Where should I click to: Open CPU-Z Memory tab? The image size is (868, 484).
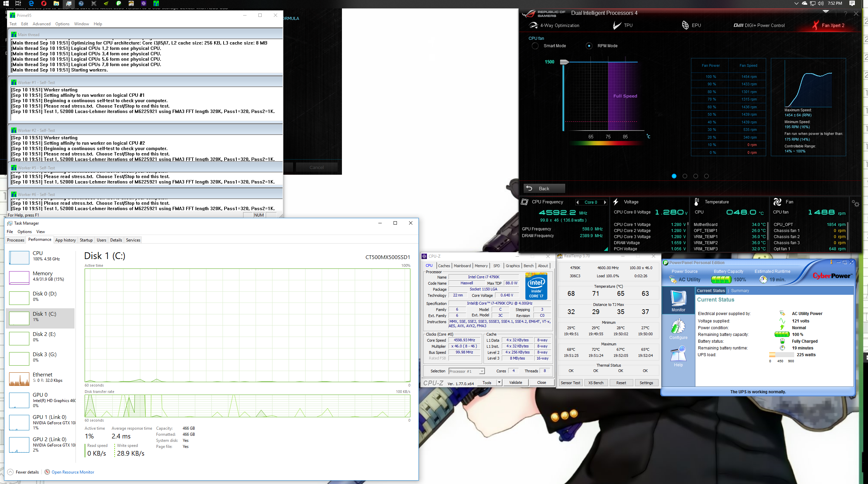coord(481,266)
